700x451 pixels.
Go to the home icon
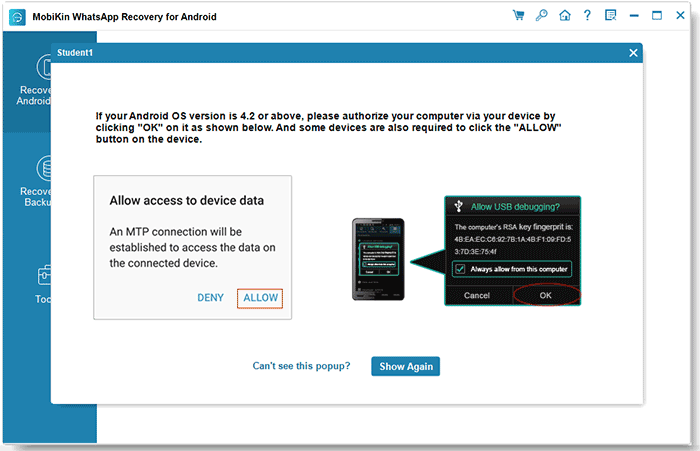[565, 16]
